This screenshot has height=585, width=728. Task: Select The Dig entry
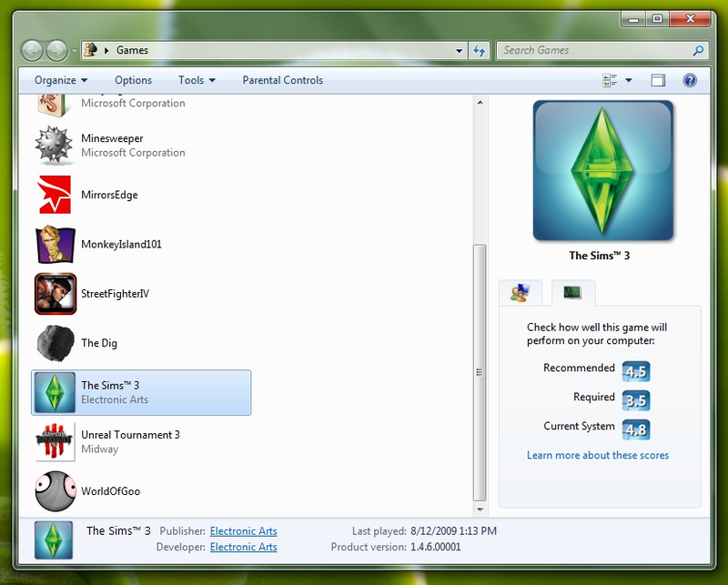coord(141,343)
